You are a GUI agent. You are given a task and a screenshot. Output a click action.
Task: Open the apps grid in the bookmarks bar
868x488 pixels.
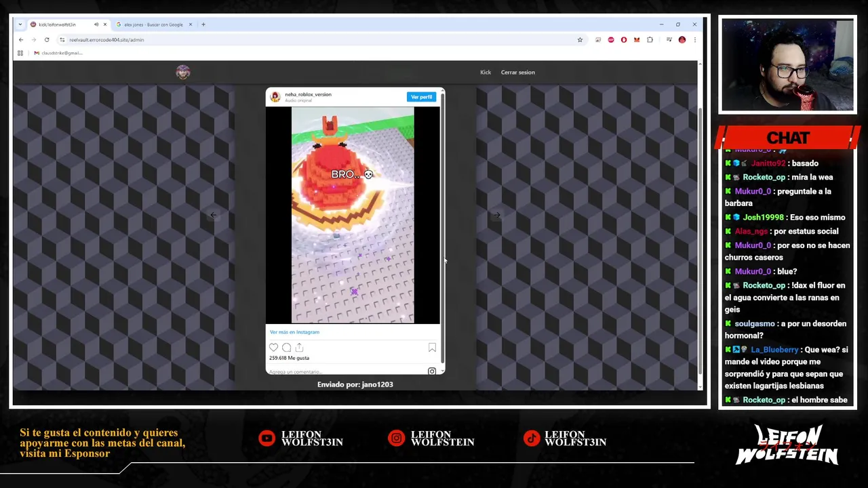(20, 53)
